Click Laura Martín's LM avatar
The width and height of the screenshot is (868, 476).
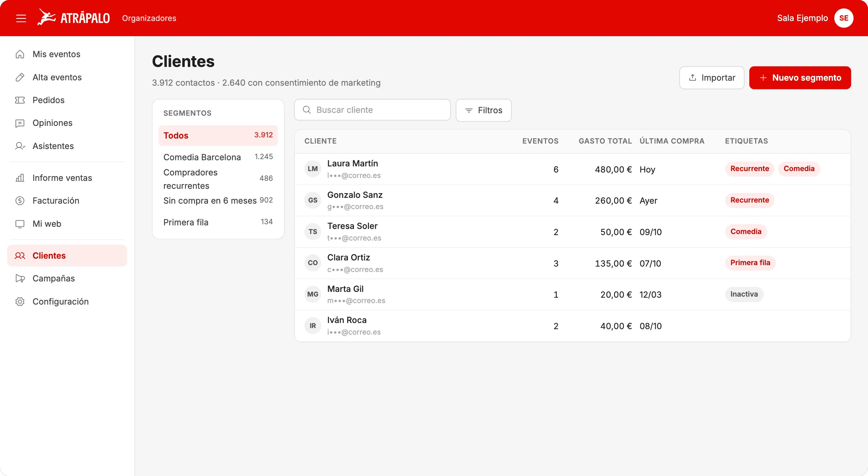click(313, 169)
